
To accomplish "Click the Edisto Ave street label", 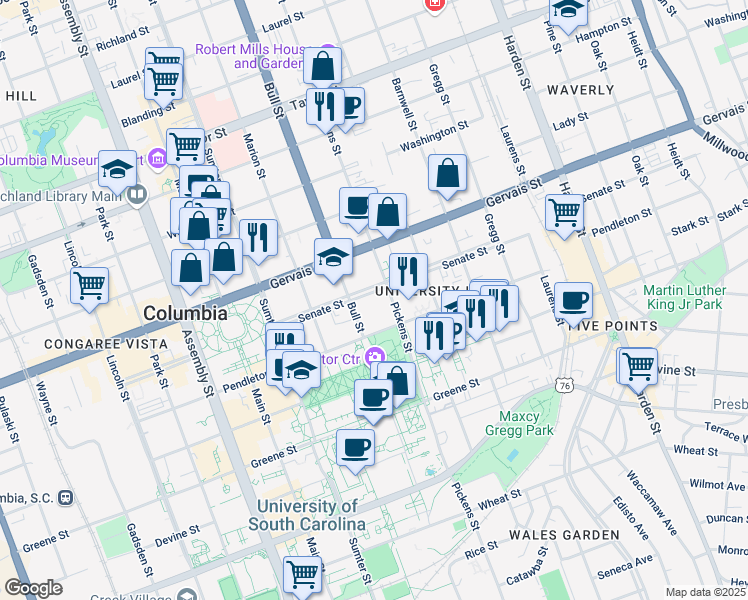I will click(x=631, y=518).
